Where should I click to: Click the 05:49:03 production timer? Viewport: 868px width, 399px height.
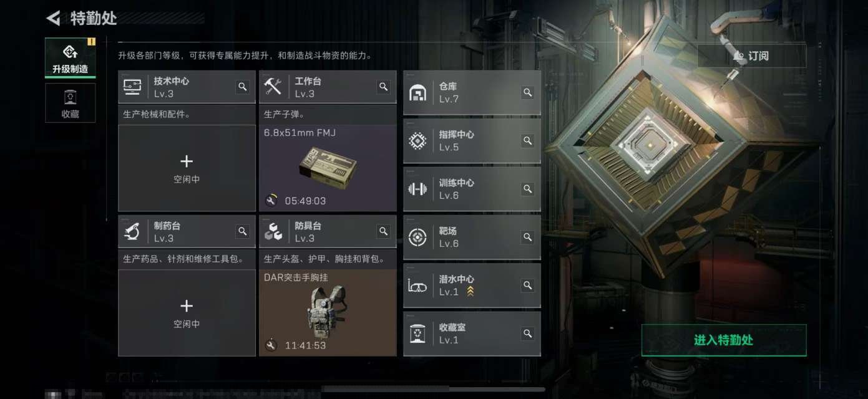(305, 201)
